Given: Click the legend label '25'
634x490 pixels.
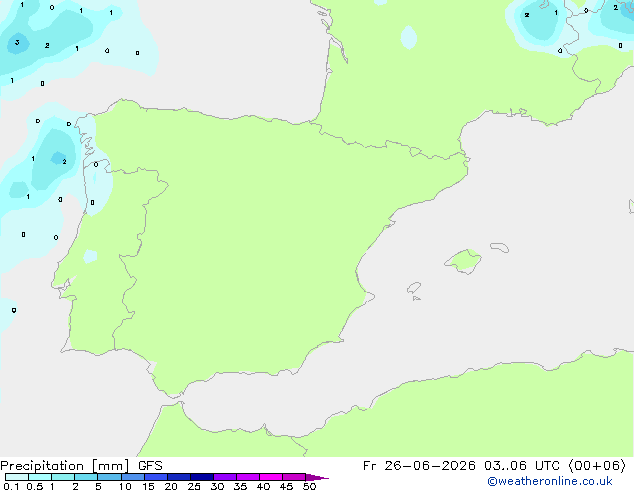Looking at the screenshot, I should click(194, 486).
